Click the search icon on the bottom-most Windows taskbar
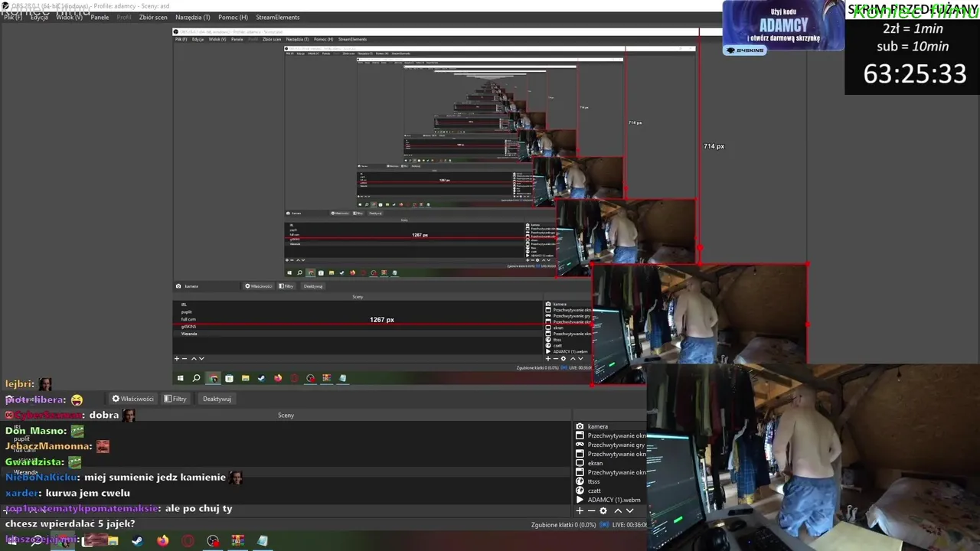The width and height of the screenshot is (980, 551). [36, 540]
